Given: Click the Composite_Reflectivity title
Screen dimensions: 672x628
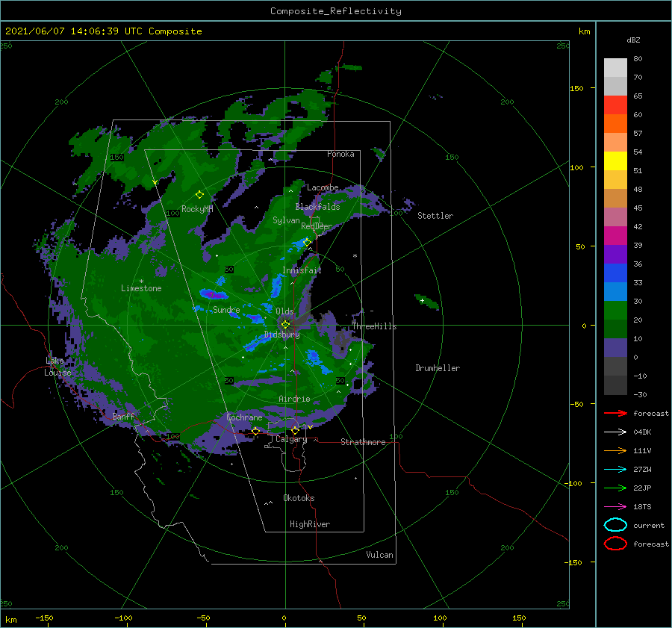Looking at the screenshot, I should (x=335, y=11).
